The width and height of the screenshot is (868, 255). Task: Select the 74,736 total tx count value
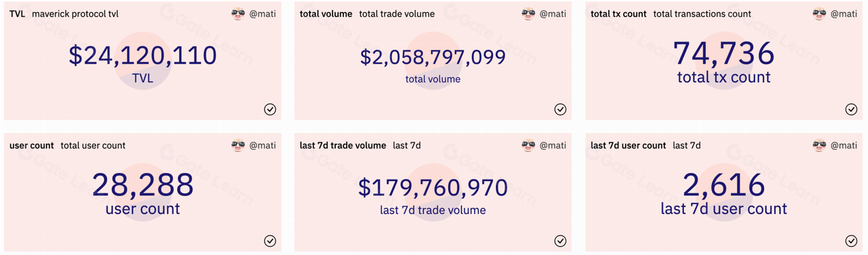724,53
